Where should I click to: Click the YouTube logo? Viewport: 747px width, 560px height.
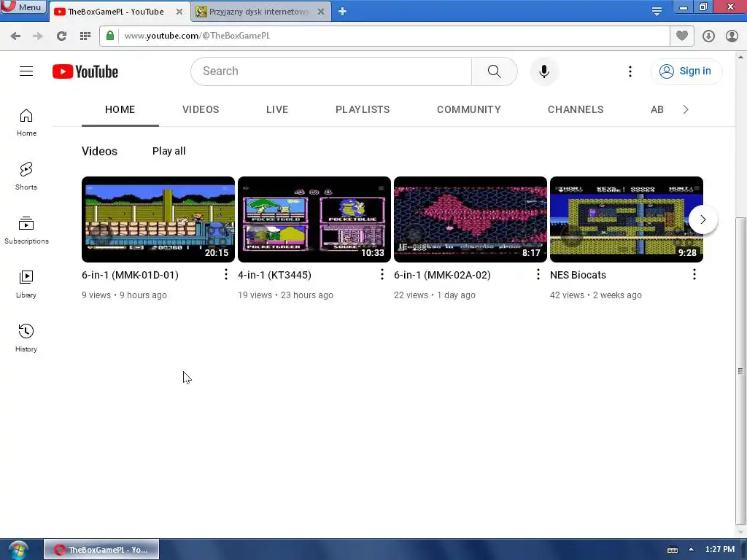(x=85, y=71)
